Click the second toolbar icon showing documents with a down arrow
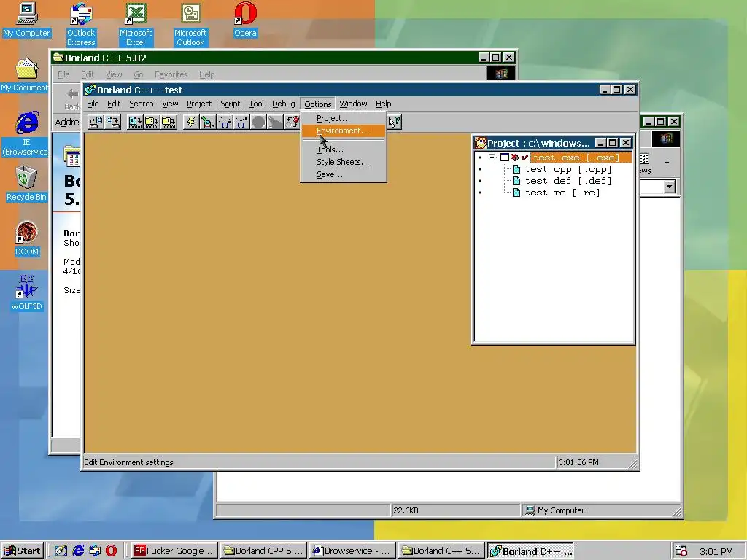Image resolution: width=747 pixels, height=560 pixels. click(x=112, y=122)
